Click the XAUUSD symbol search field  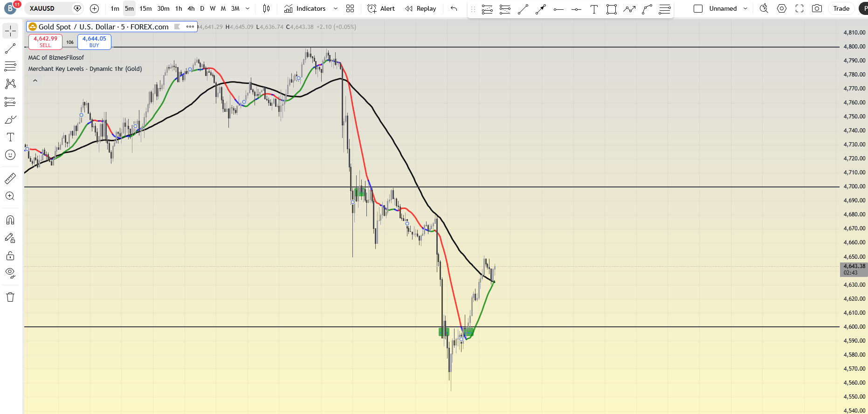49,8
